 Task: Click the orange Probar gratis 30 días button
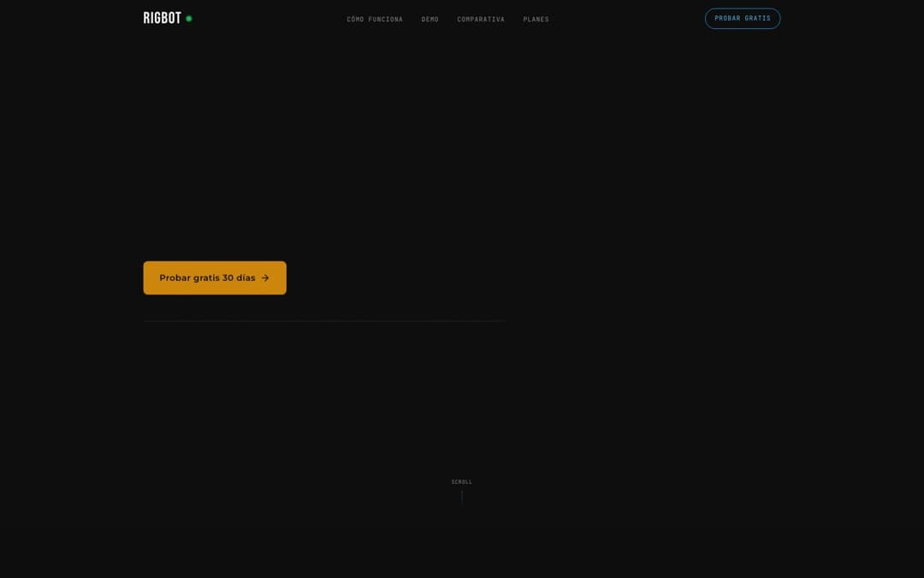tap(215, 278)
